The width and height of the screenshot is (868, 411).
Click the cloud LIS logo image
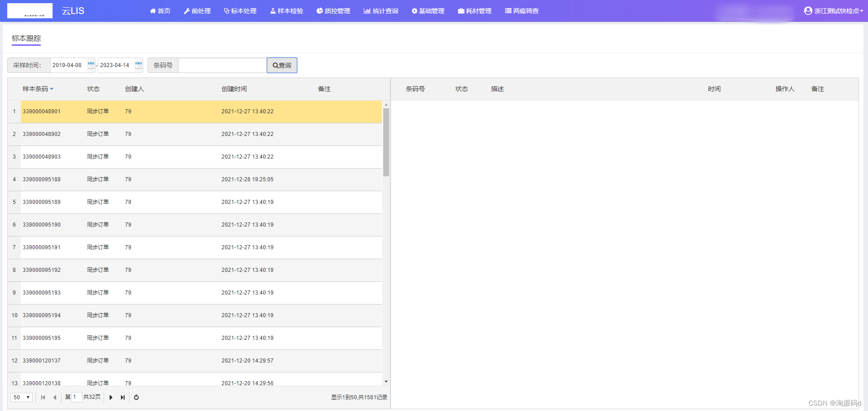coord(30,10)
